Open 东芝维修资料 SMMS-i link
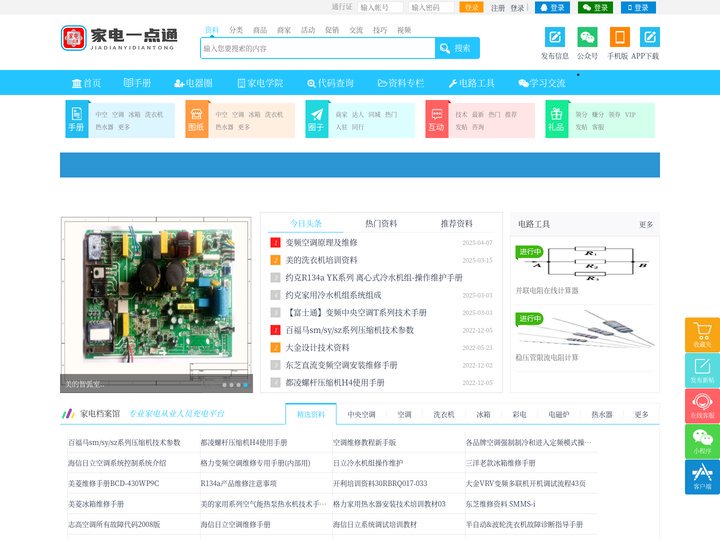 tap(500, 504)
